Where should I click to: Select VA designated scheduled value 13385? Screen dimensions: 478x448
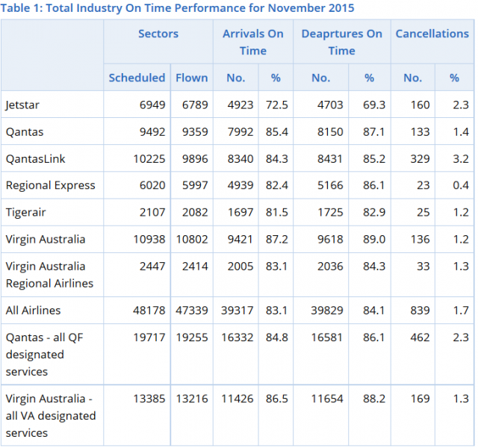(x=149, y=399)
